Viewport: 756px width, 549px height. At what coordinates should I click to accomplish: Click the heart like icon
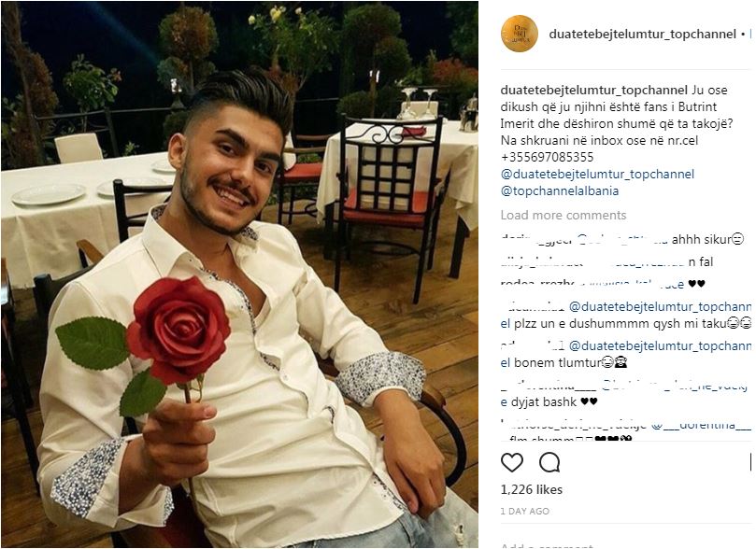(x=511, y=463)
